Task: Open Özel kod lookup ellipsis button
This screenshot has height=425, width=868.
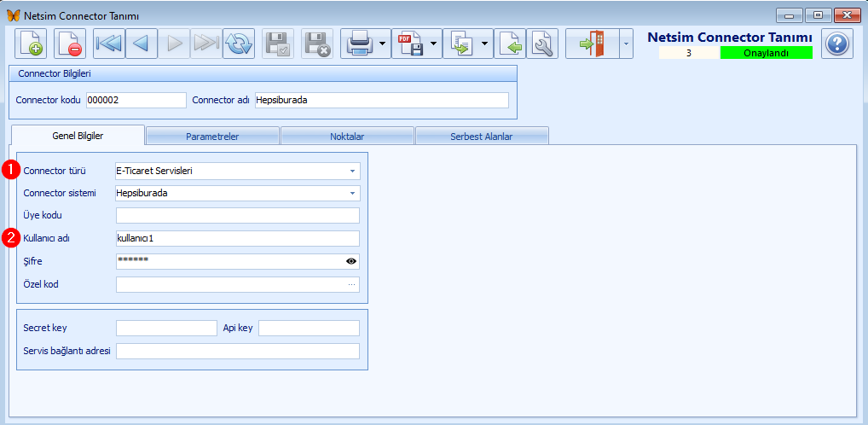Action: pyautogui.click(x=351, y=284)
